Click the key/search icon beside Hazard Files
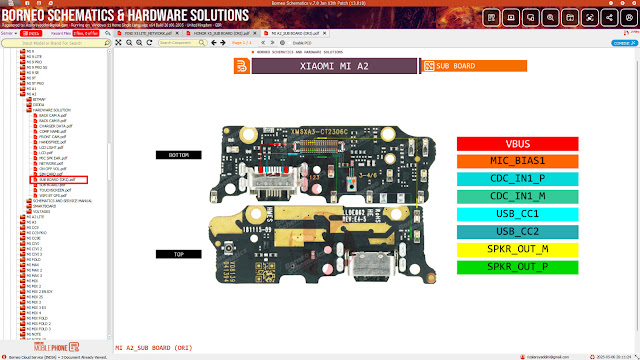Image resolution: width=640 pixels, height=360 pixels. pyautogui.click(x=108, y=33)
